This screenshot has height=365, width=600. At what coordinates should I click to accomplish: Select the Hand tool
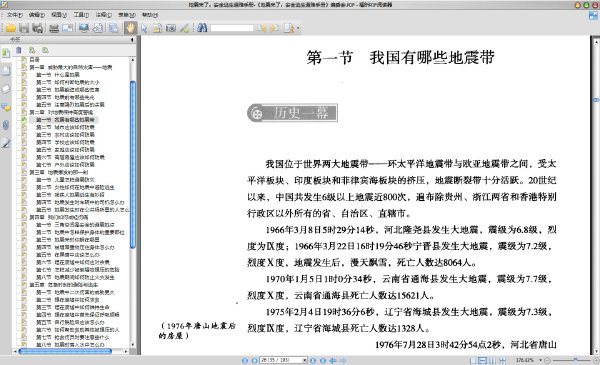click(130, 28)
